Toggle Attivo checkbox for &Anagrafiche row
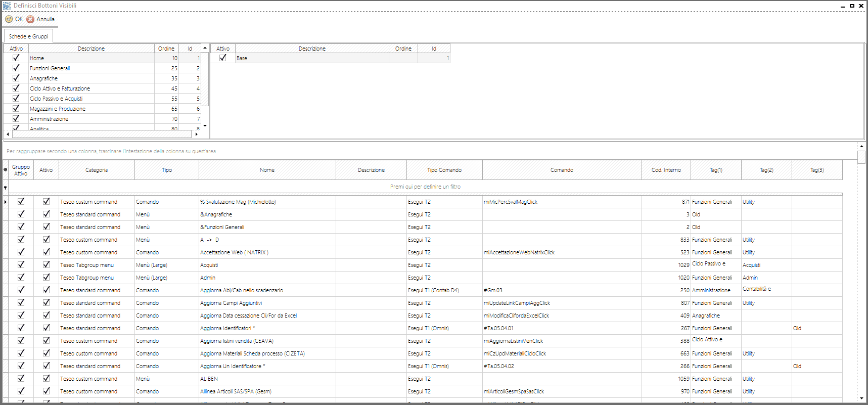Image resolution: width=868 pixels, height=405 pixels. [47, 214]
